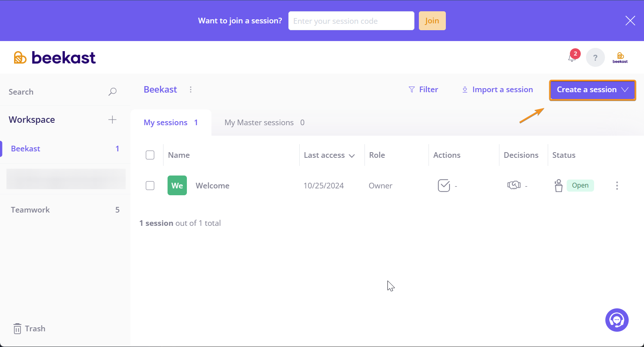Click the Join button
This screenshot has width=644, height=347.
432,21
